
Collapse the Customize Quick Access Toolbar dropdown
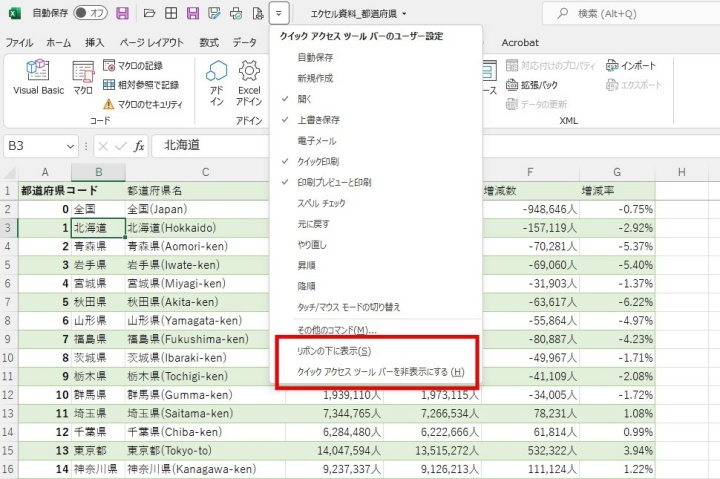pos(279,13)
